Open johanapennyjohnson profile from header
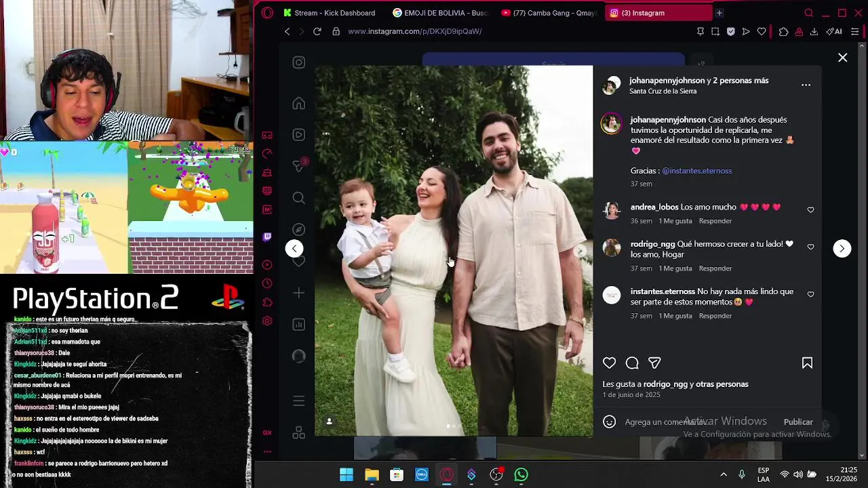The width and height of the screenshot is (868, 488). (667, 80)
